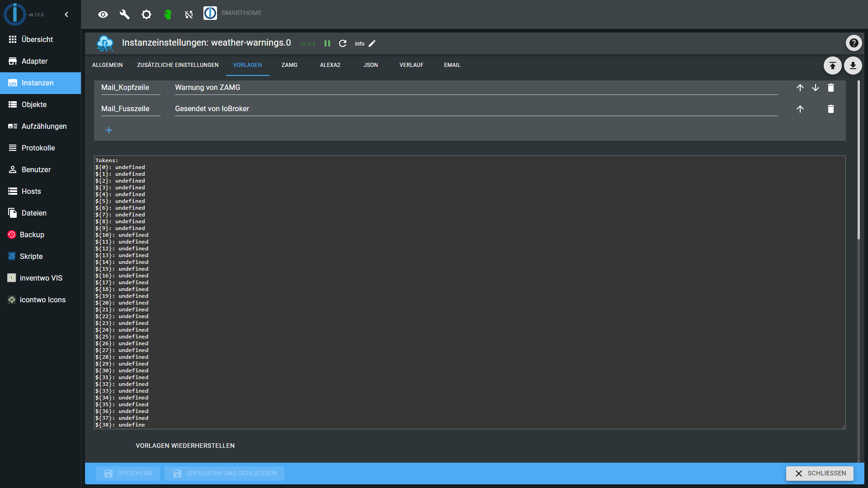Image resolution: width=868 pixels, height=488 pixels.
Task: Open the EMAIL tab
Action: tap(452, 65)
